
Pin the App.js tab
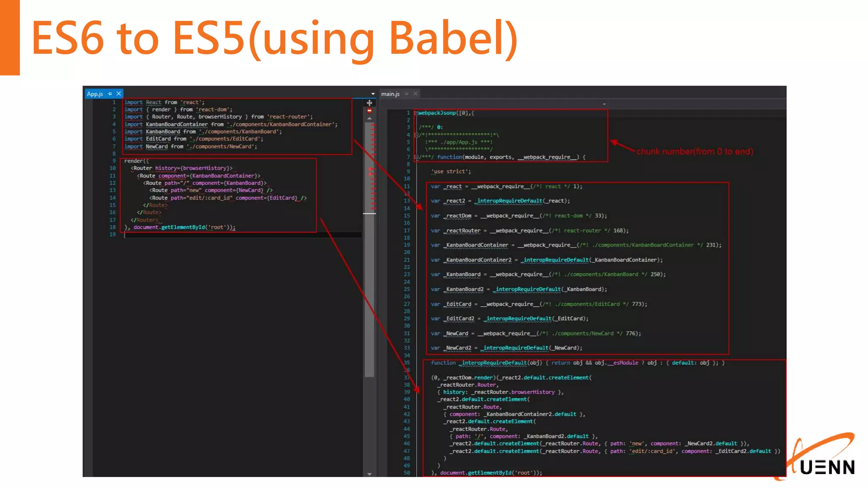pos(110,94)
